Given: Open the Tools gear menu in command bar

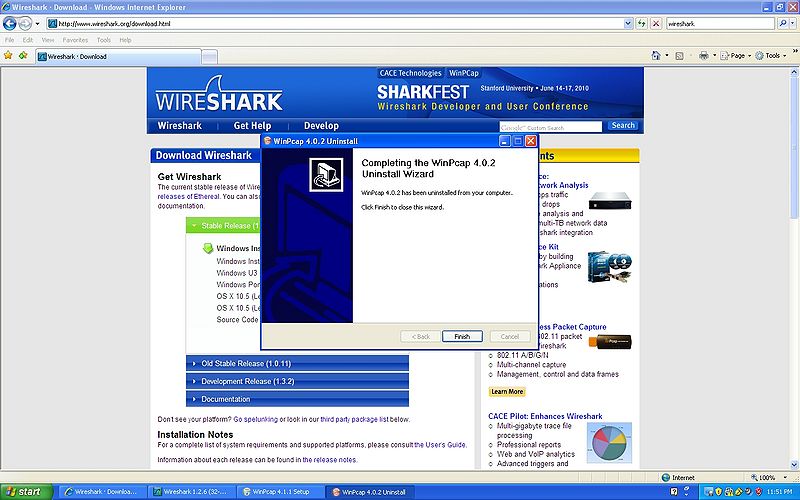Looking at the screenshot, I should (x=770, y=56).
